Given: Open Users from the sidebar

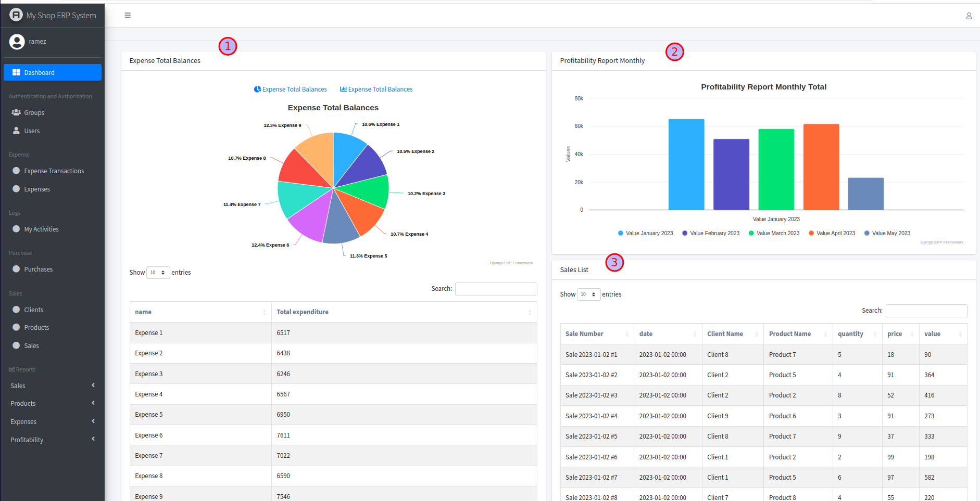Looking at the screenshot, I should point(32,131).
